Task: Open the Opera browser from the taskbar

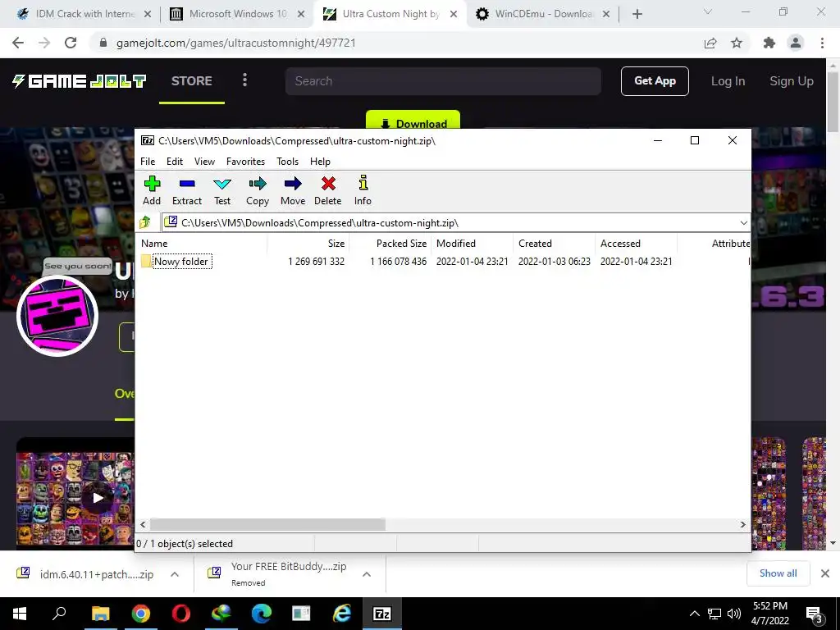Action: tap(181, 614)
